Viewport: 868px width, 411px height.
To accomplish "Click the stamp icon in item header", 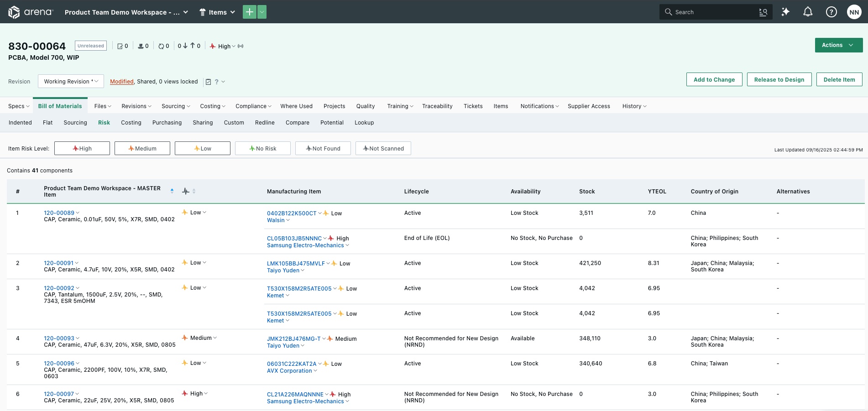I will 141,46.
